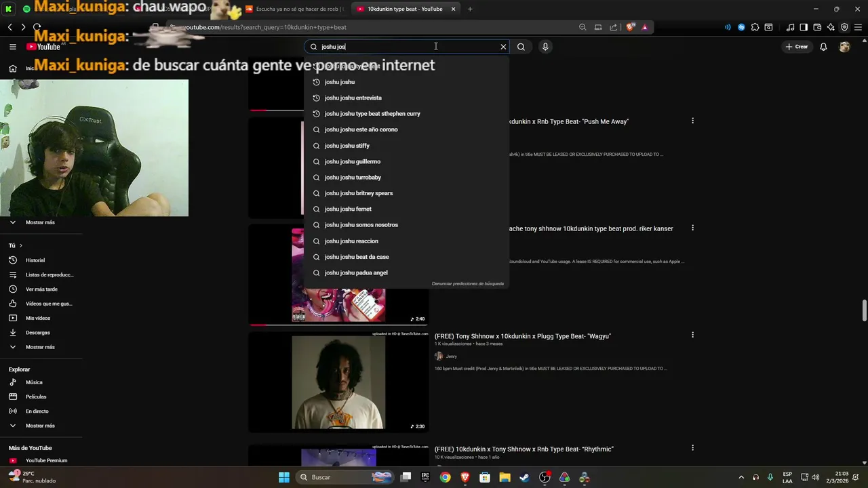Pick the 'joshu joshu stiffy' suggestion
Viewport: 868px width, 488px height.
point(406,146)
